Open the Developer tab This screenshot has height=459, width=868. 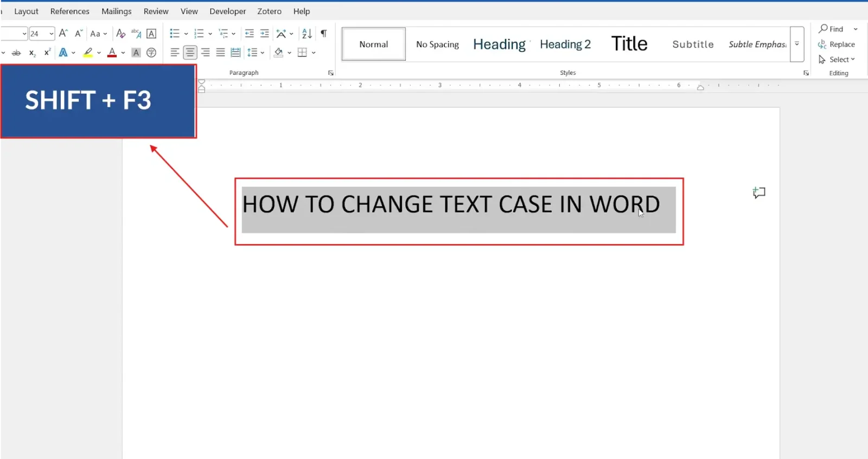pos(228,11)
